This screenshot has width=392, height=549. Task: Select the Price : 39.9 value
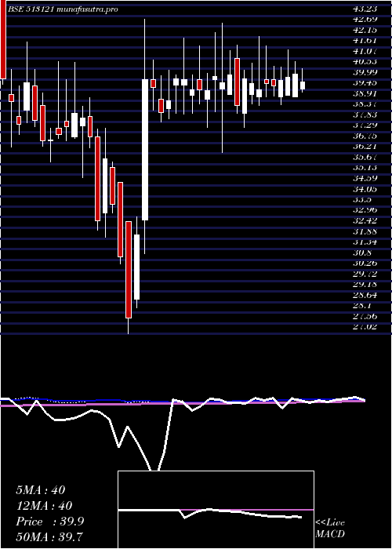(x=50, y=522)
